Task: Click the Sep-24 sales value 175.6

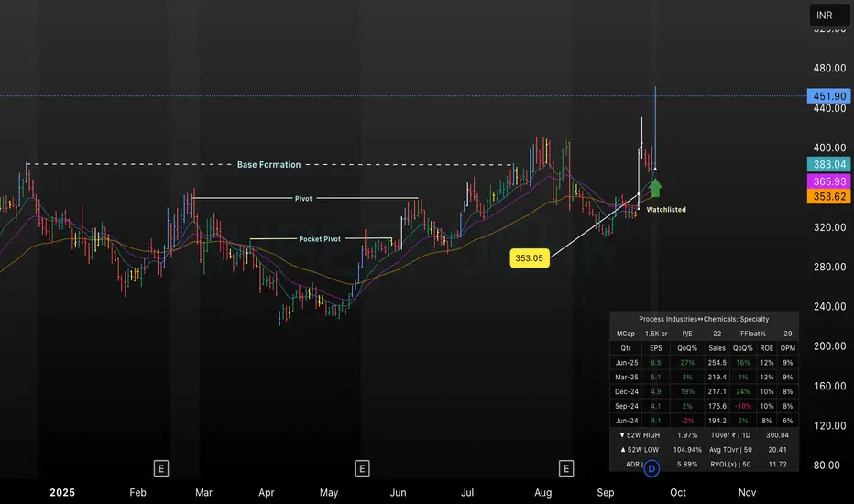Action: point(717,406)
